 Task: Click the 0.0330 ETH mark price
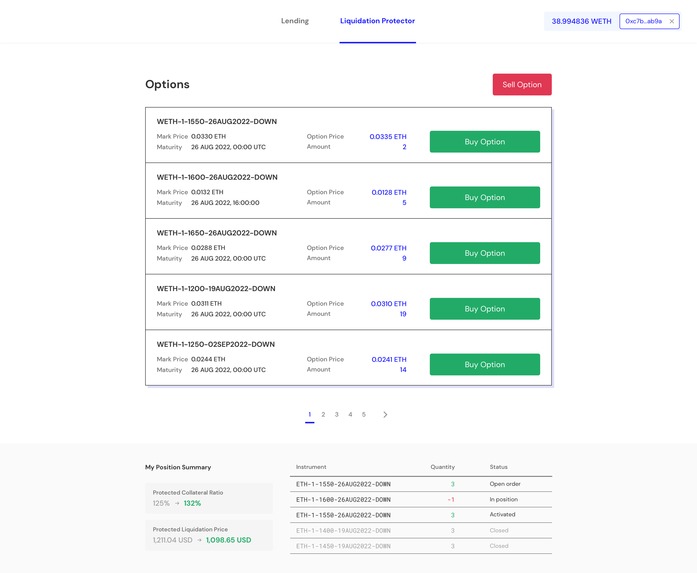[208, 136]
